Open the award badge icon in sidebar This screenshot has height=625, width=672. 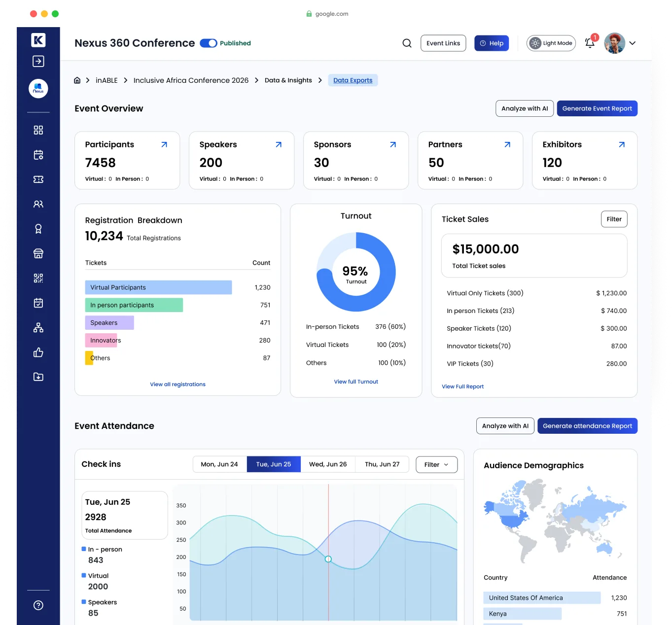click(38, 229)
